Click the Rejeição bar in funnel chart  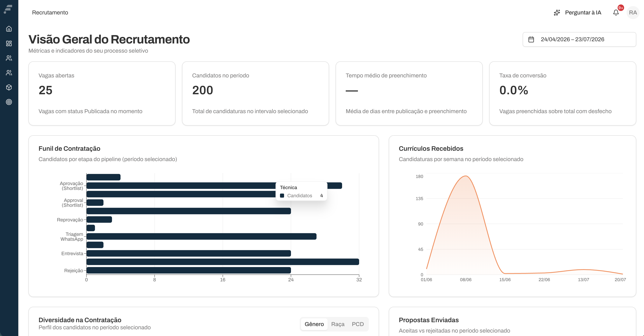[x=188, y=270]
